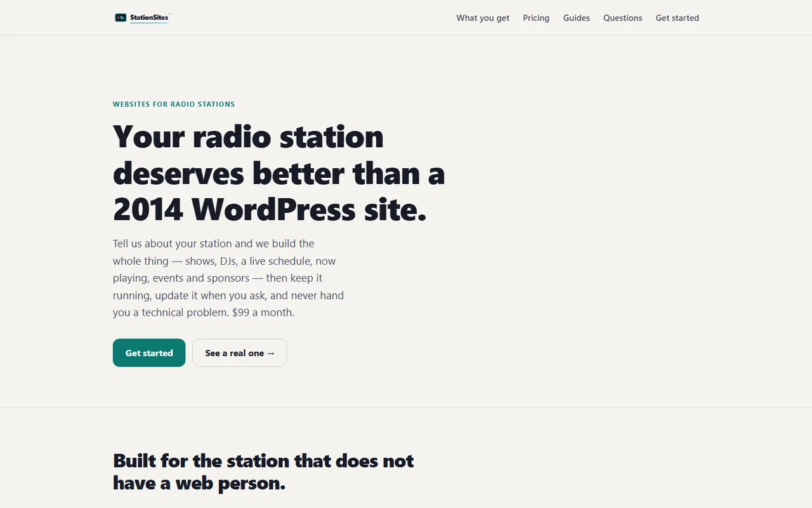Image resolution: width=812 pixels, height=508 pixels.
Task: Click the paragraph starting Tell us about your station
Action: tap(228, 278)
